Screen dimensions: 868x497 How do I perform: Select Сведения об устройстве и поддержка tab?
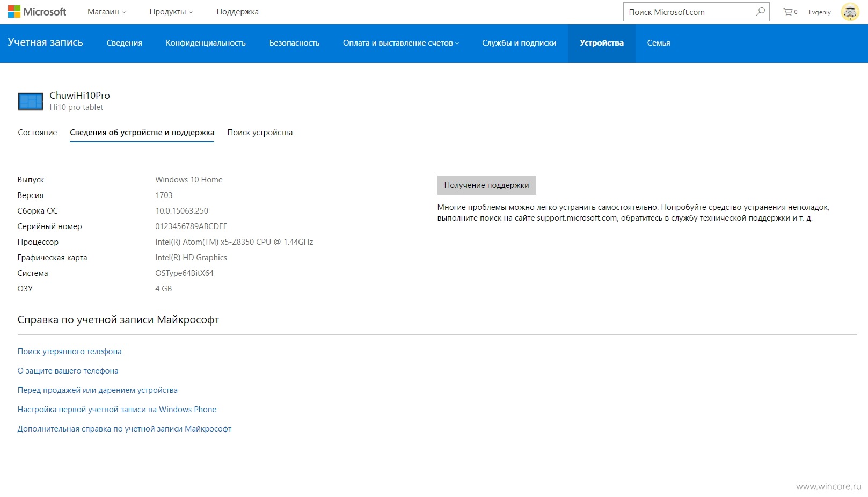[x=142, y=133]
